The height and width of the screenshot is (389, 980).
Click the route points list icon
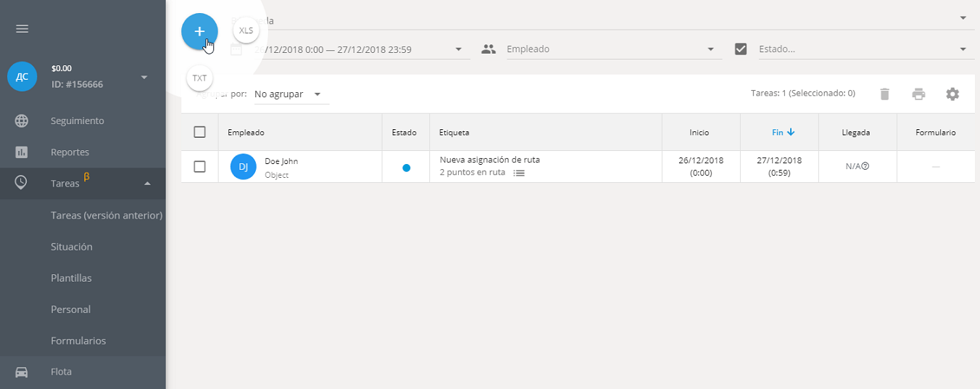click(519, 173)
